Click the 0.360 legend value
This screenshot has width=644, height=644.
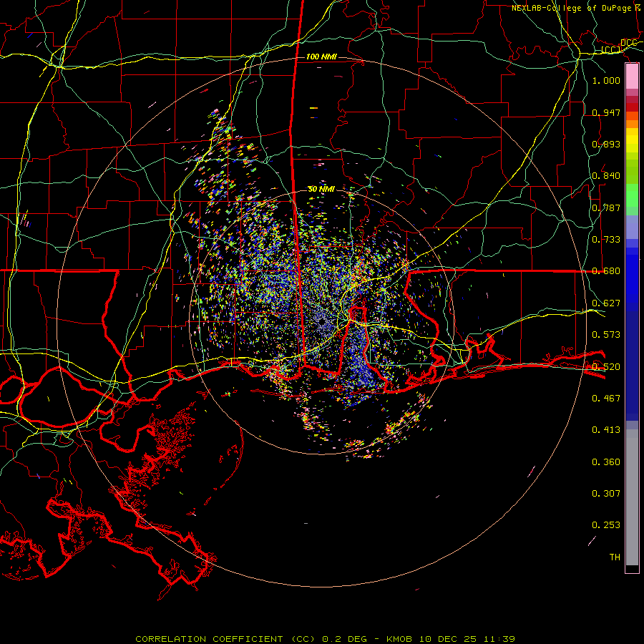(x=606, y=462)
